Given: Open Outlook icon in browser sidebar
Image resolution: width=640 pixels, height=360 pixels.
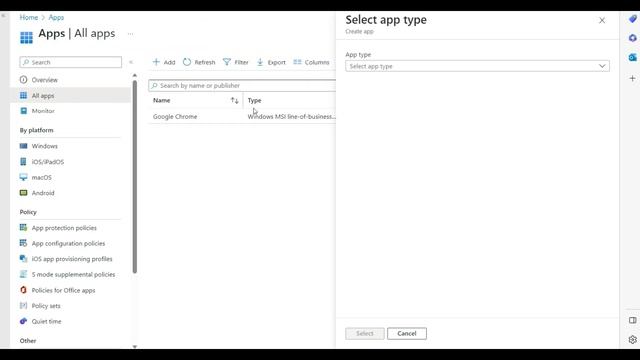Looking at the screenshot, I should tap(632, 58).
